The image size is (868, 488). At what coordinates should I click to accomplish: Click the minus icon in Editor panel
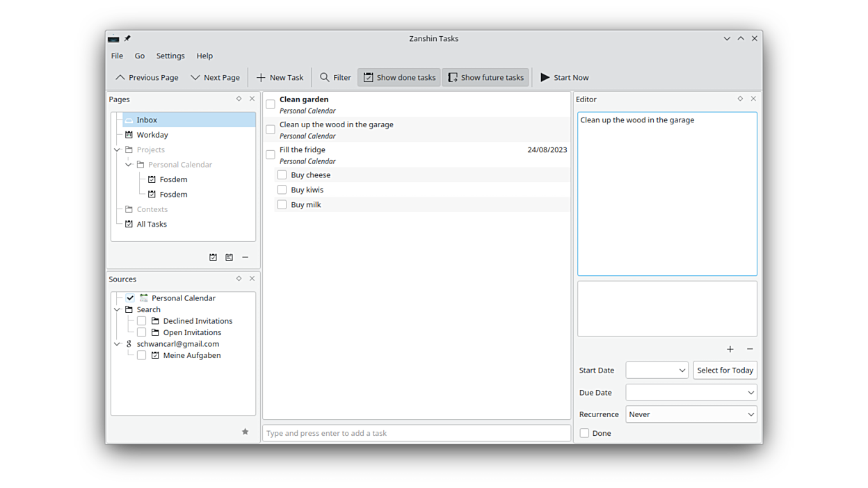click(x=750, y=349)
